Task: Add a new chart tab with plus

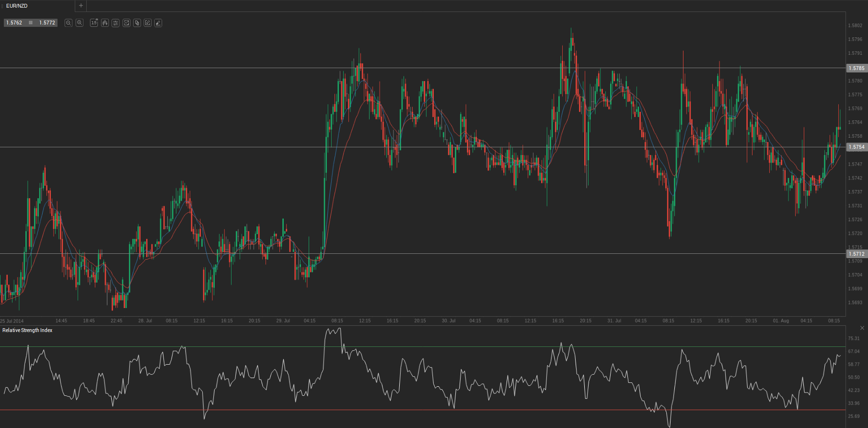Action: click(81, 6)
